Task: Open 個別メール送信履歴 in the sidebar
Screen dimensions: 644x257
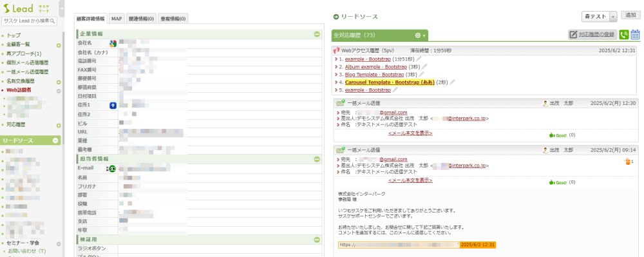Action: pos(27,63)
